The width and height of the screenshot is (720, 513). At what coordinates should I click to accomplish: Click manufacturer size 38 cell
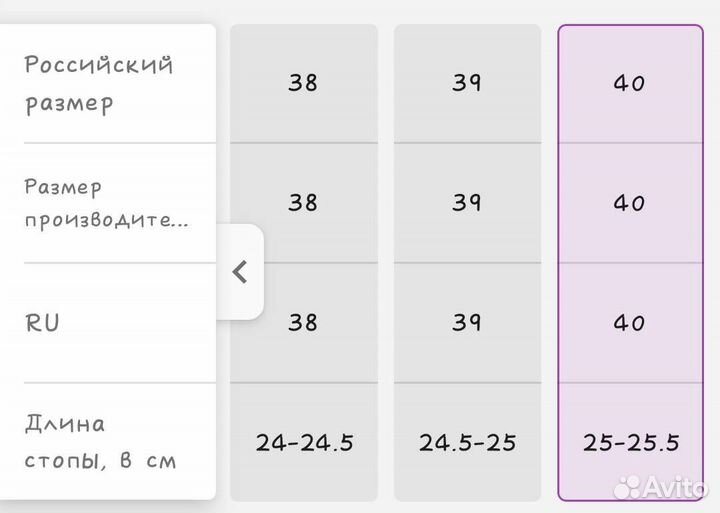(x=303, y=203)
